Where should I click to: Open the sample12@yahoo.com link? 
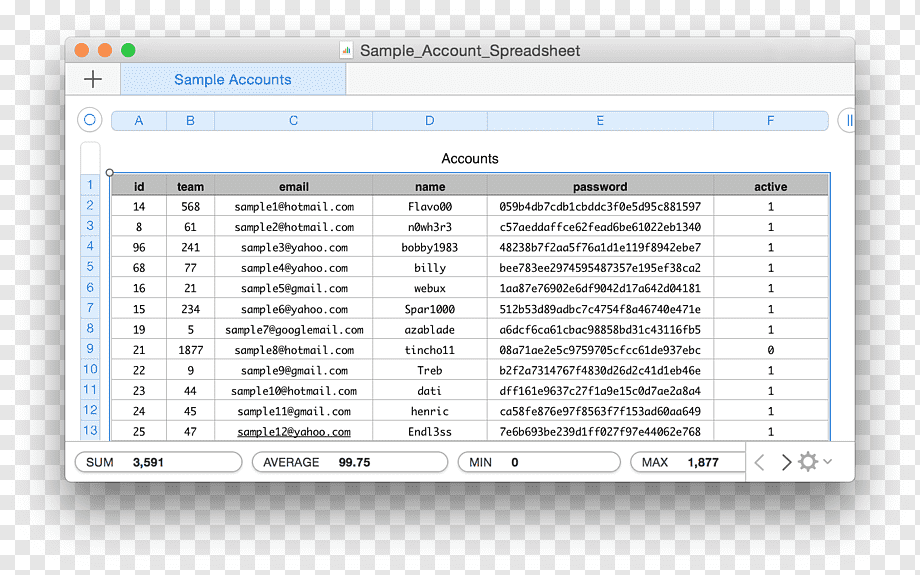pos(294,432)
